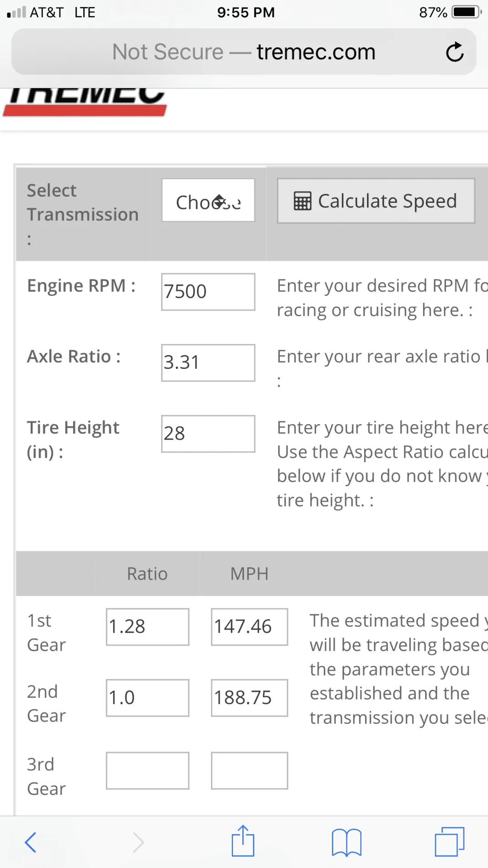Edit the 1st Gear ratio field
The width and height of the screenshot is (488, 868).
pos(147,627)
